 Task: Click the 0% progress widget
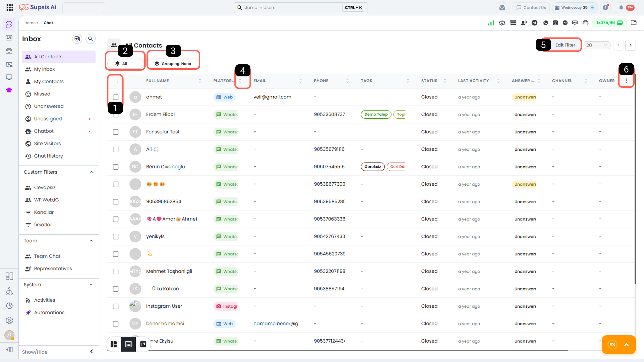coord(618,344)
